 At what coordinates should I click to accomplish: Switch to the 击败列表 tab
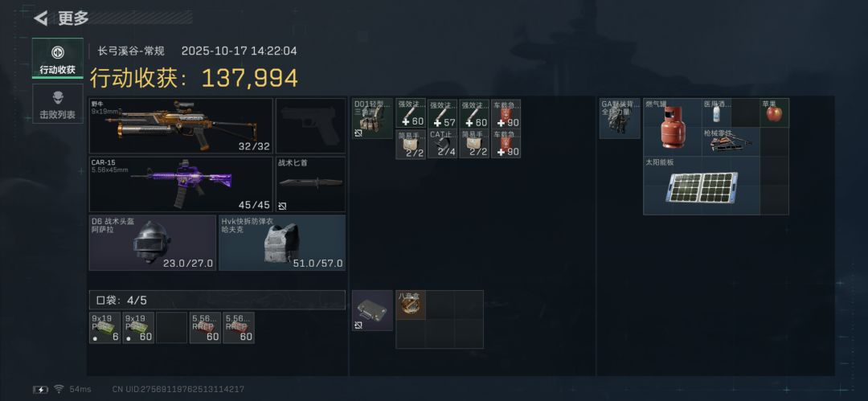pyautogui.click(x=58, y=104)
